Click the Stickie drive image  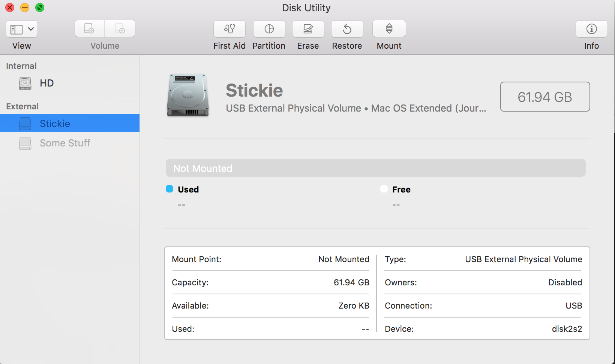[x=187, y=95]
